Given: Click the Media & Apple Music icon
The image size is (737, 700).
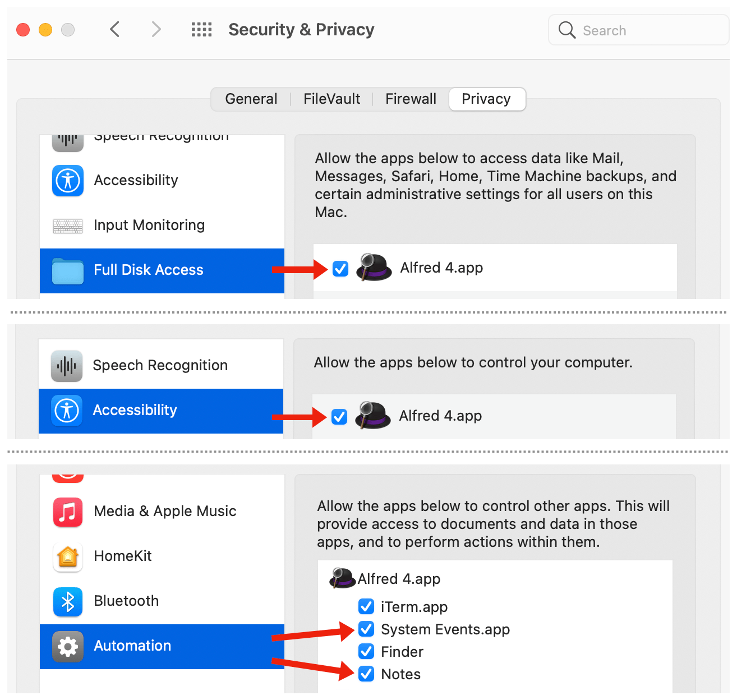Looking at the screenshot, I should click(68, 512).
